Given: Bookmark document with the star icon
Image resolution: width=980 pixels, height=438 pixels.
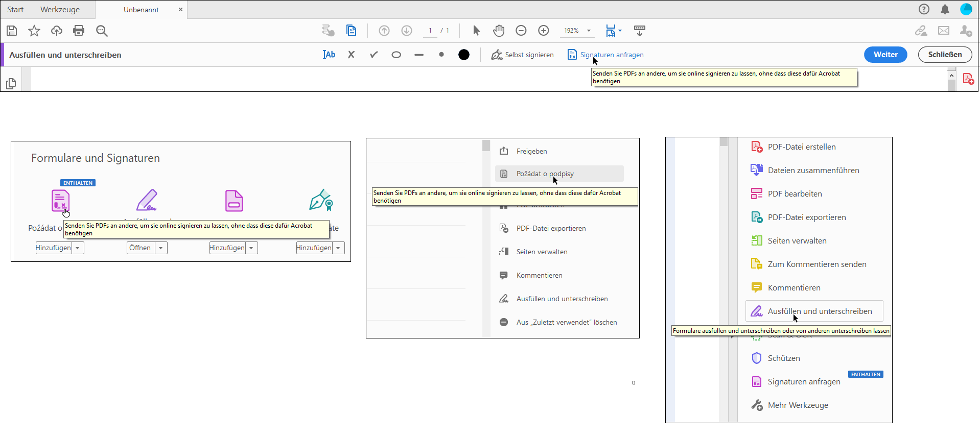Looking at the screenshot, I should (34, 31).
